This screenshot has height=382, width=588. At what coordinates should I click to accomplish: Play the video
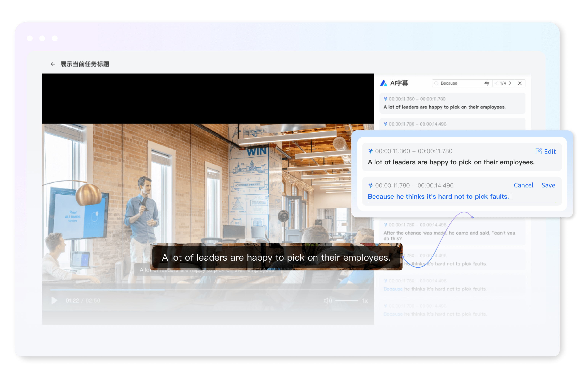coord(54,301)
